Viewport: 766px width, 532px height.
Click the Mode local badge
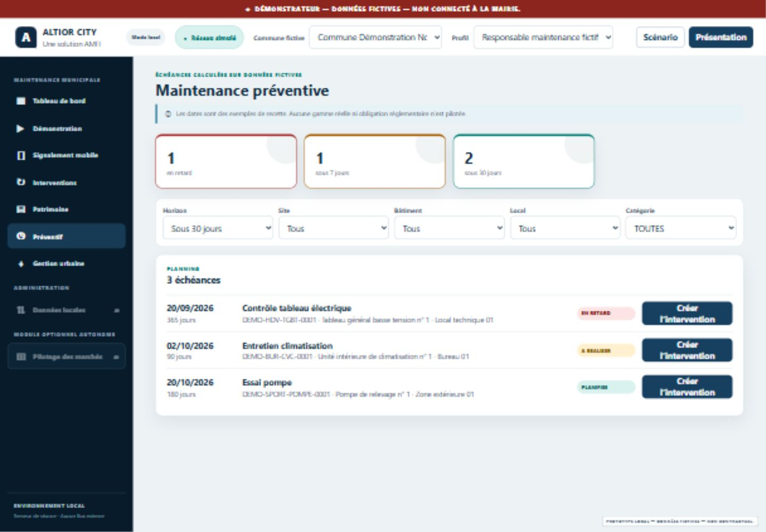coord(146,37)
